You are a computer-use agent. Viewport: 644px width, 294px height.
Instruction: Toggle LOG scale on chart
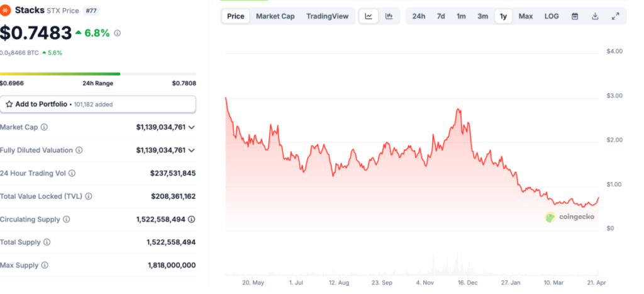[x=552, y=16]
